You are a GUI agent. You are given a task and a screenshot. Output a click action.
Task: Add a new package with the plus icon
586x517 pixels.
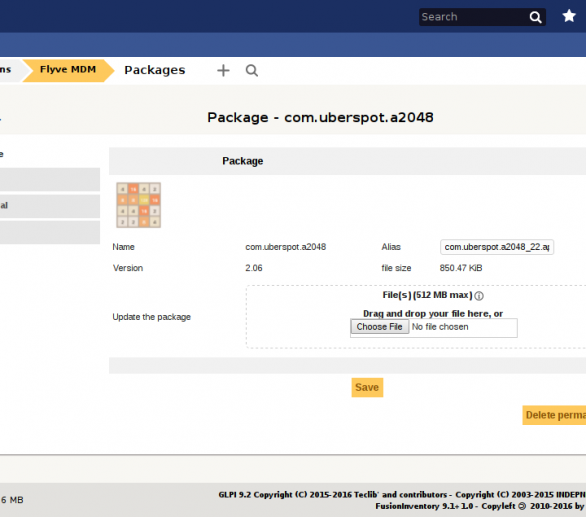tap(223, 70)
